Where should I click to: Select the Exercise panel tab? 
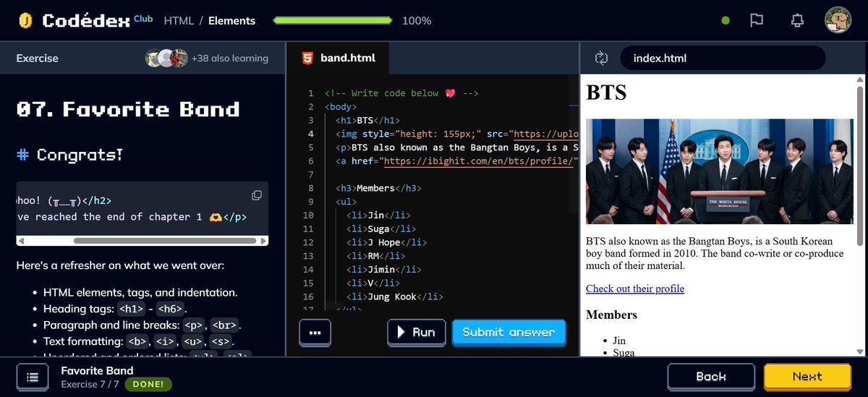(x=37, y=58)
